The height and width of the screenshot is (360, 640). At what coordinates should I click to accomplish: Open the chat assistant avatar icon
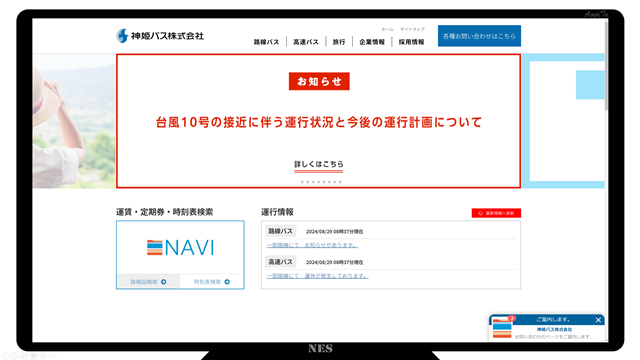tap(502, 328)
